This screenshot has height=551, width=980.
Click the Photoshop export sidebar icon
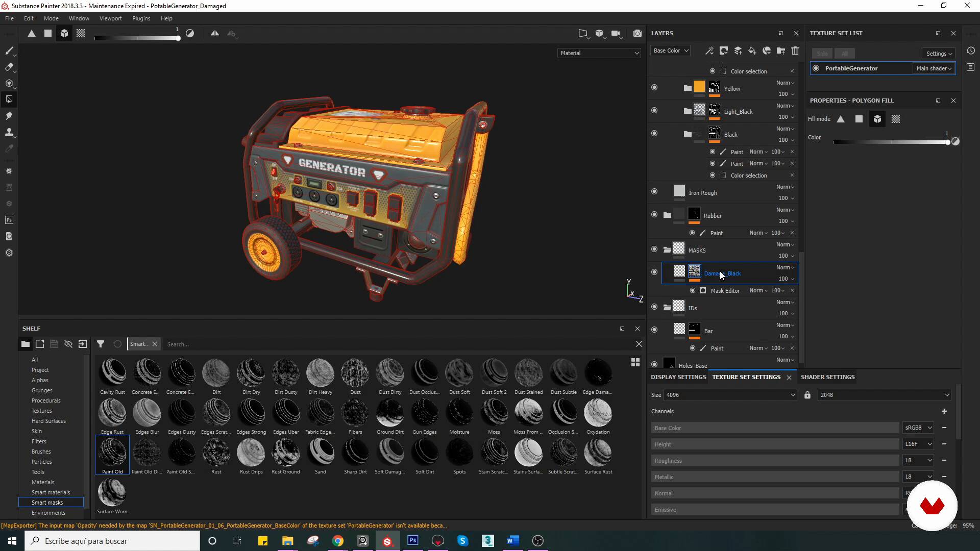coord(9,220)
